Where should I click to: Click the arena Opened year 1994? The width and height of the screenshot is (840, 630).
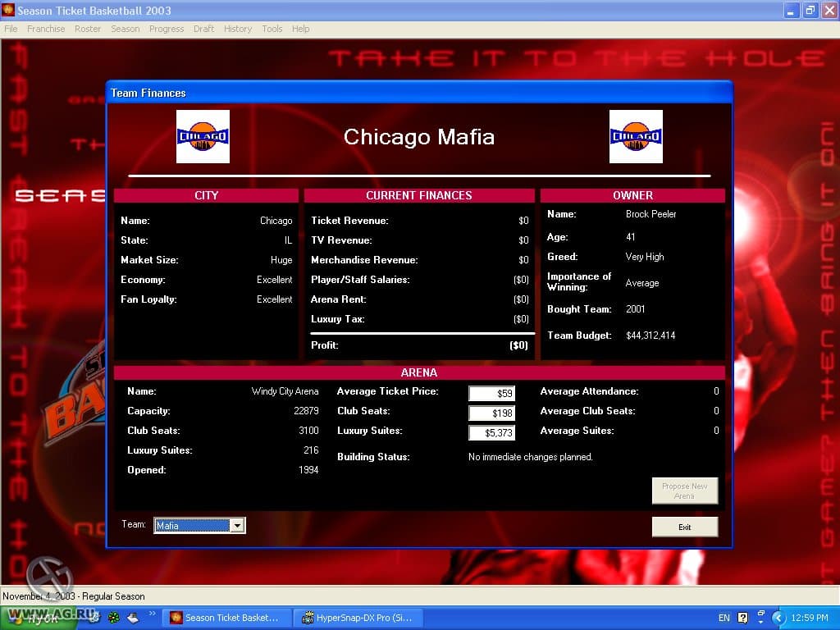pos(308,470)
